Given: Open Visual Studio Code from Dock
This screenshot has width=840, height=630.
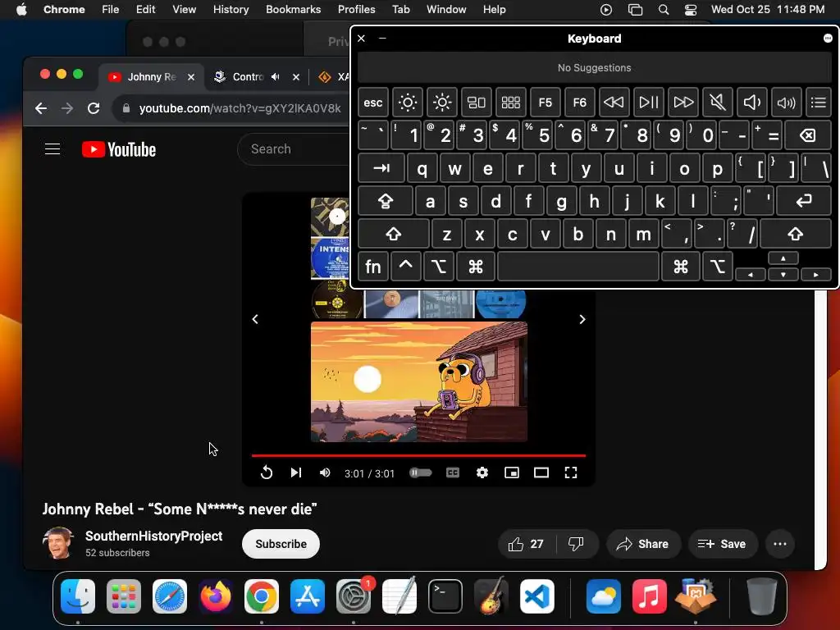Looking at the screenshot, I should tap(536, 596).
